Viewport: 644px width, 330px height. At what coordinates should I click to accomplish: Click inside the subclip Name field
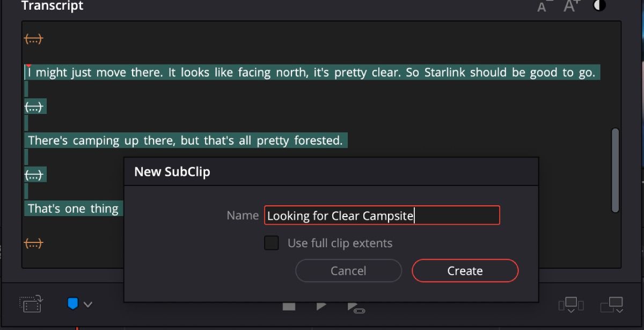coord(382,215)
